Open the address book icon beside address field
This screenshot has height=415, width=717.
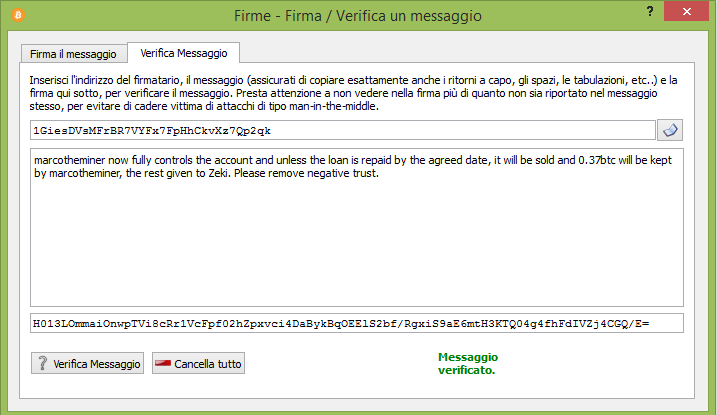[670, 131]
